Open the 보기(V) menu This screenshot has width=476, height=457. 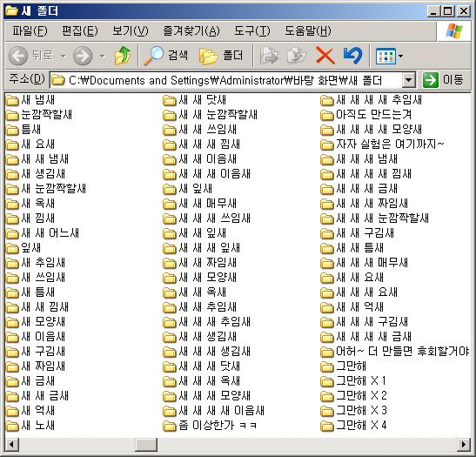[x=131, y=30]
